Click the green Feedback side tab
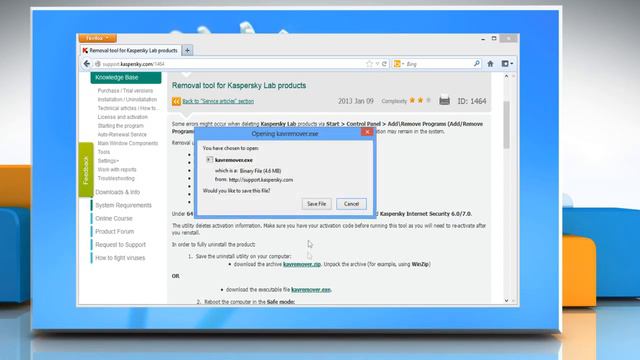Viewport: 640px width, 360px height. [x=86, y=170]
